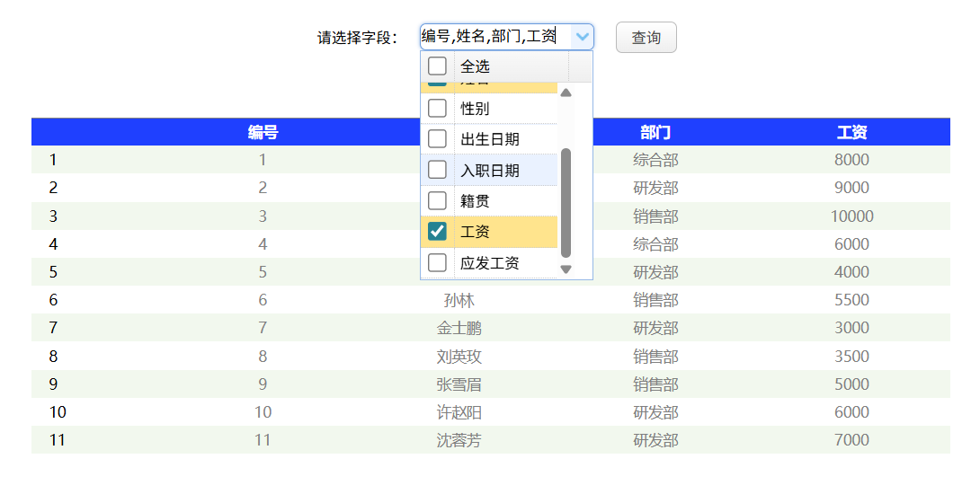Click the 部门 column header
This screenshot has width=980, height=503.
(x=655, y=132)
